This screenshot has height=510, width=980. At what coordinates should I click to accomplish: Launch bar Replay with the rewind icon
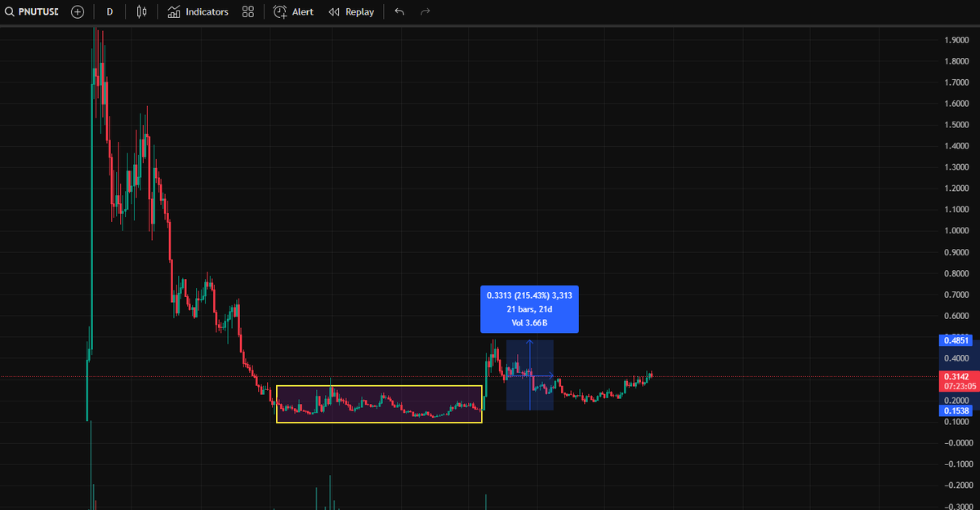(x=332, y=11)
